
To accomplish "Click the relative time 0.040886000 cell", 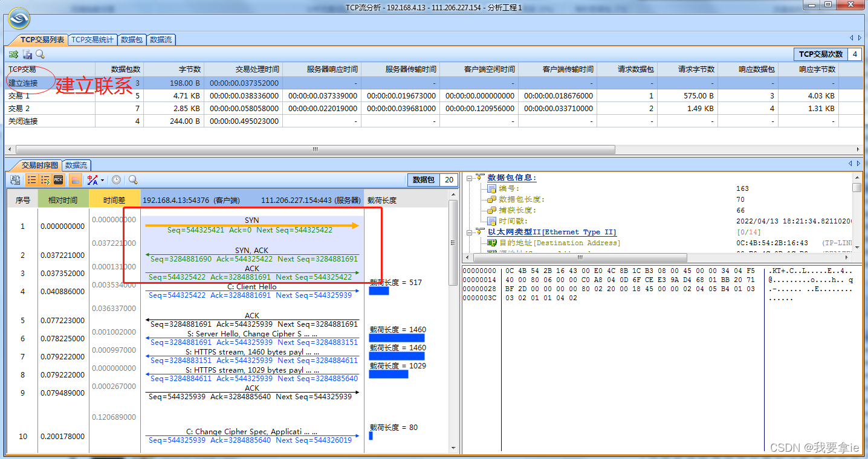I will [x=63, y=292].
